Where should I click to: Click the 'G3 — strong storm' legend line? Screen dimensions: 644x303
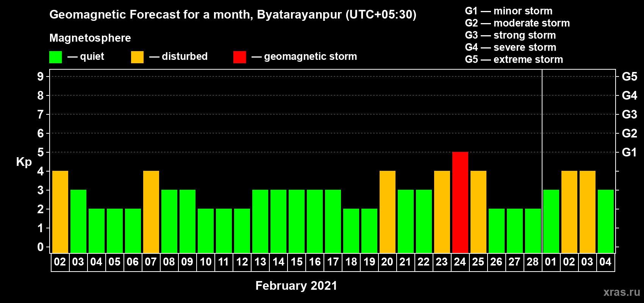coord(510,35)
